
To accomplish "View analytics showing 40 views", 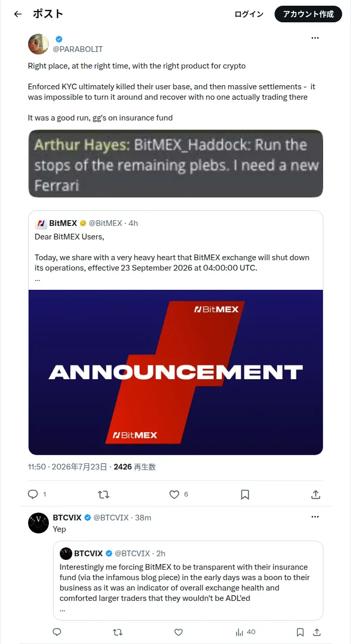I will tap(245, 632).
